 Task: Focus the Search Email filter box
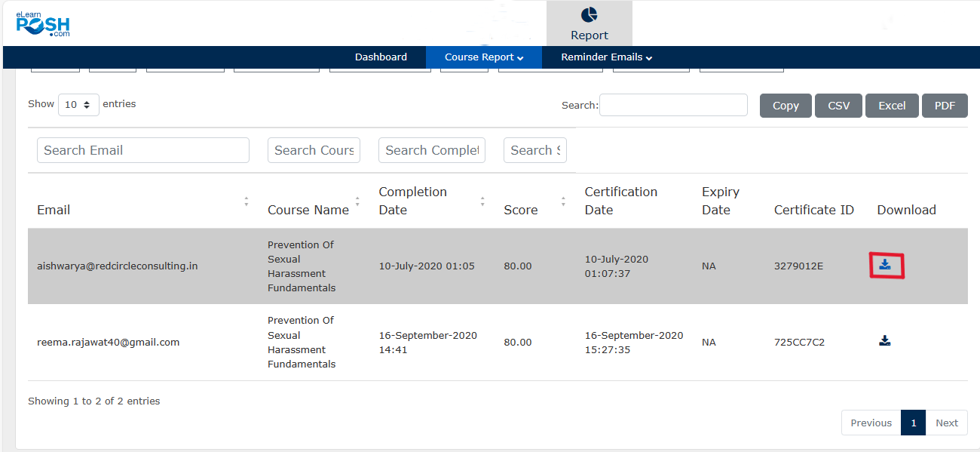(142, 150)
